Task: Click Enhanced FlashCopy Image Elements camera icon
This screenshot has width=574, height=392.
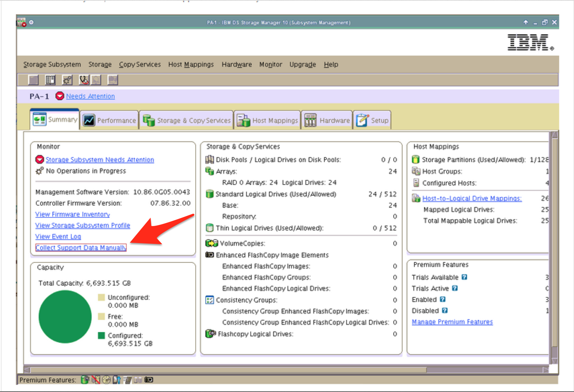Action: pos(210,255)
